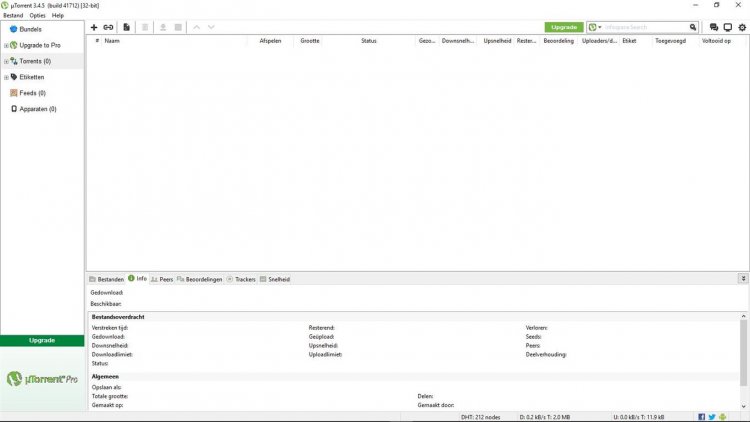This screenshot has width=750, height=422.
Task: Click the search magnifier icon
Action: pos(693,27)
